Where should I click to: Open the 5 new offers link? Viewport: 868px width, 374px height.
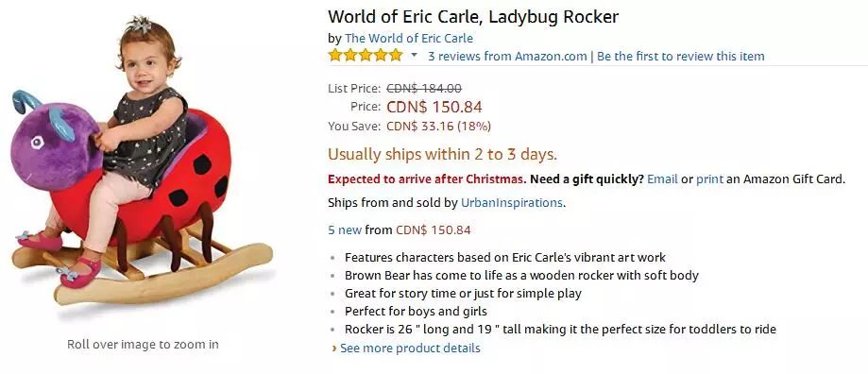coord(345,229)
